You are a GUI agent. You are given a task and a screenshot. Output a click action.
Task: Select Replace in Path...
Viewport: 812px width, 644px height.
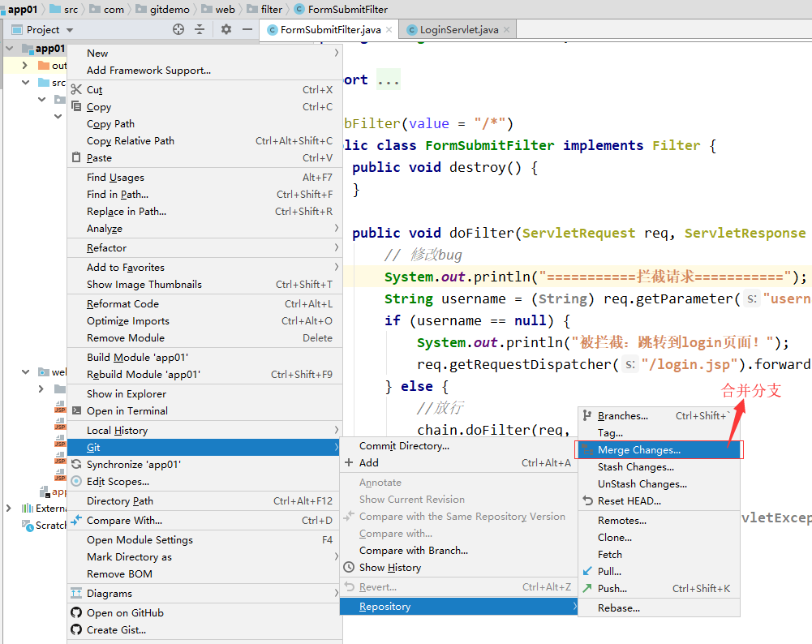(x=205, y=211)
